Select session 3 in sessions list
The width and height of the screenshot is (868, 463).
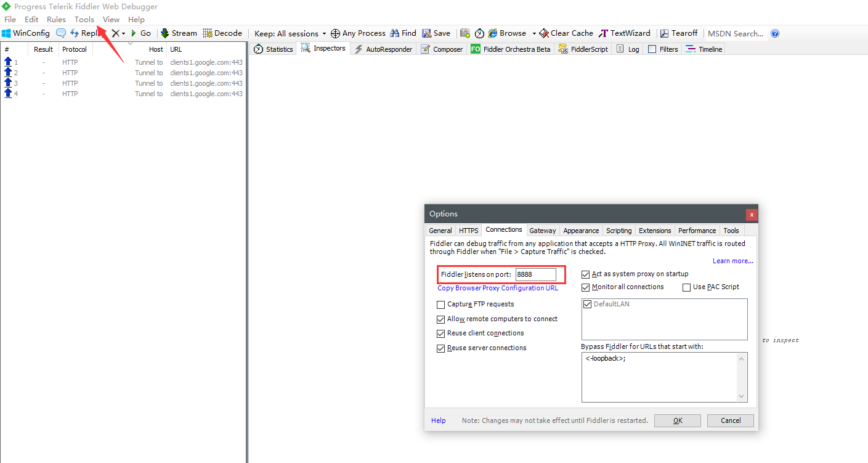click(x=123, y=83)
